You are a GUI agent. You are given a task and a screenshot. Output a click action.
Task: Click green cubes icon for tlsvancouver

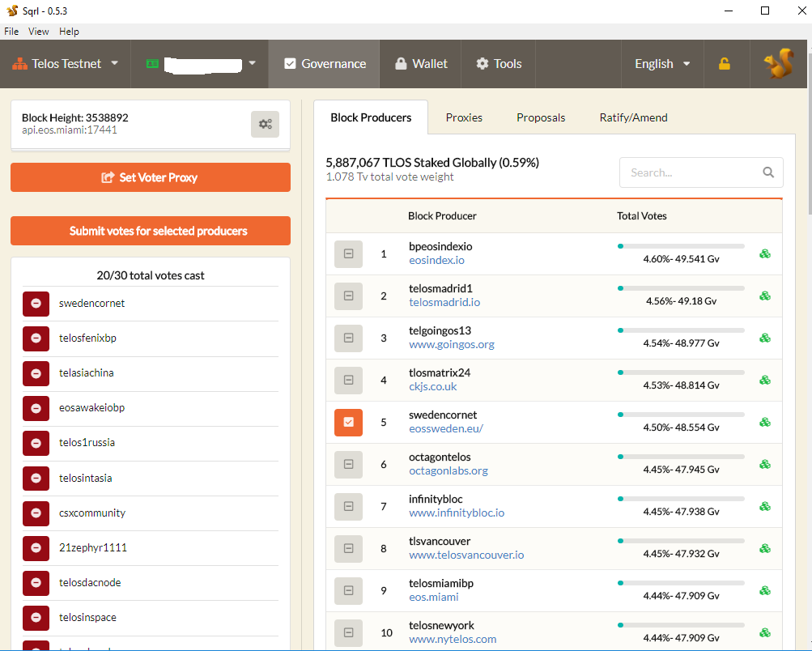tap(765, 548)
